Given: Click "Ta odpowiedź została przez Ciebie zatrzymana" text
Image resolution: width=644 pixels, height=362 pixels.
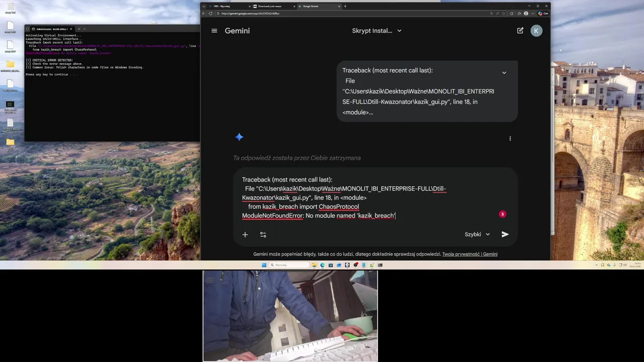Looking at the screenshot, I should [297, 158].
